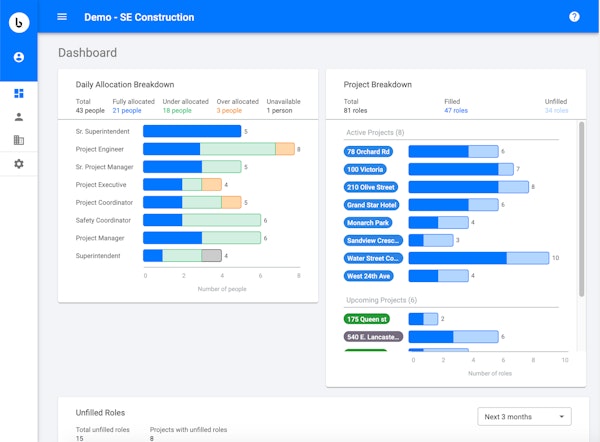Select the 175 Queen st upcoming project
Image resolution: width=600 pixels, height=442 pixels.
(x=367, y=319)
